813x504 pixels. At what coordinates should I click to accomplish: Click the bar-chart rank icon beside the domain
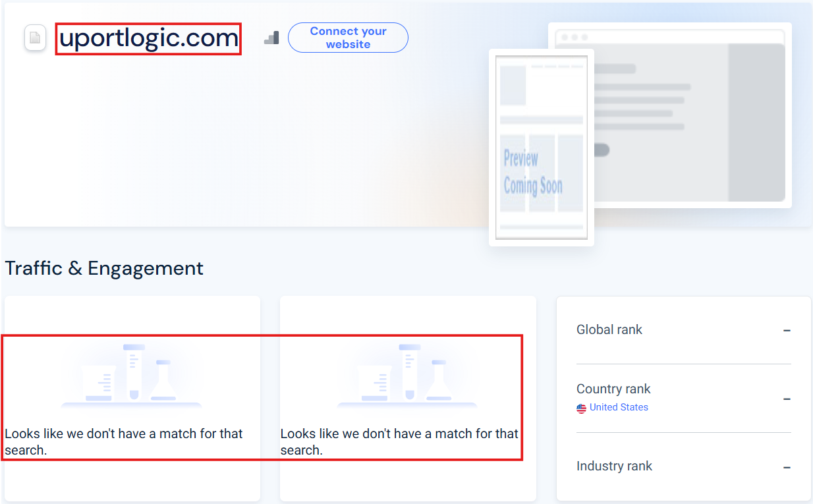(x=271, y=38)
